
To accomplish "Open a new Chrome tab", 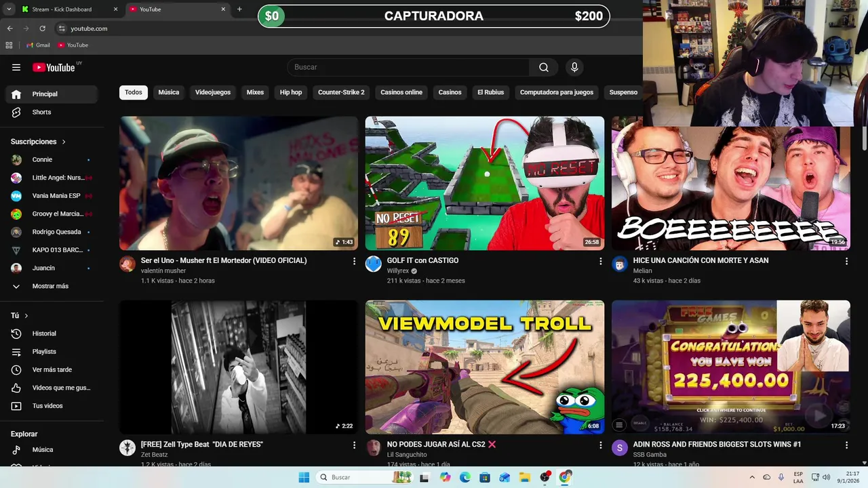I will (x=239, y=9).
